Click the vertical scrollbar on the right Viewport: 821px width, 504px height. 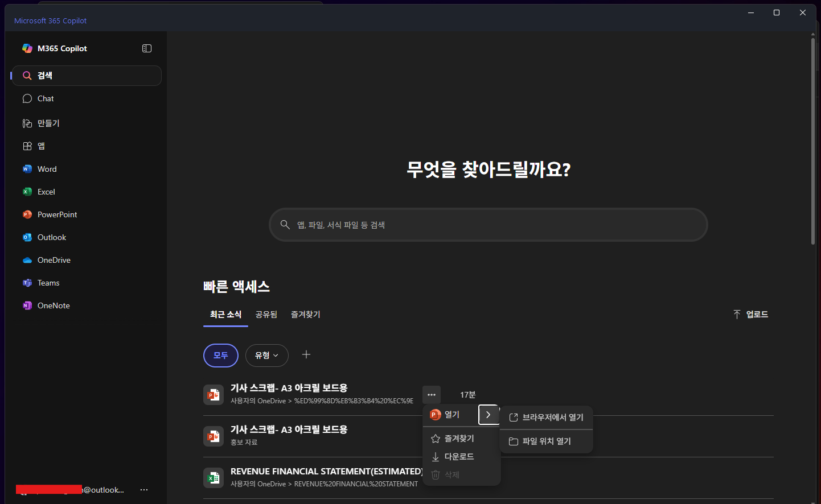(x=813, y=141)
